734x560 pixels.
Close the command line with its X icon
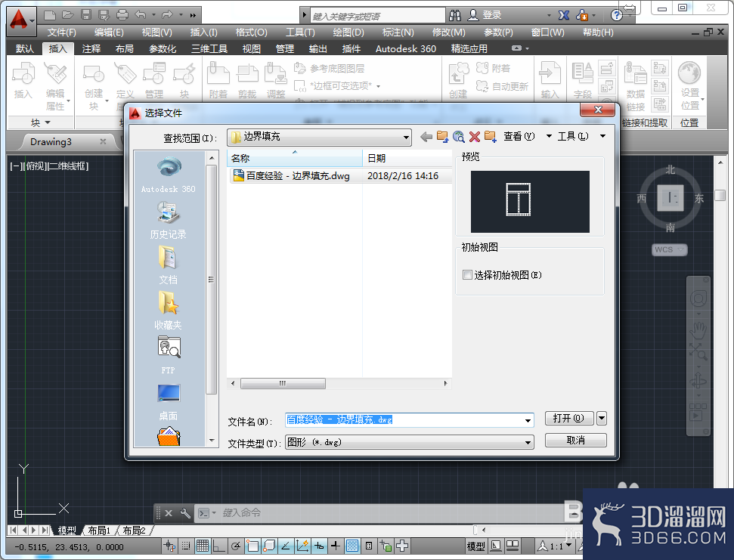click(169, 513)
